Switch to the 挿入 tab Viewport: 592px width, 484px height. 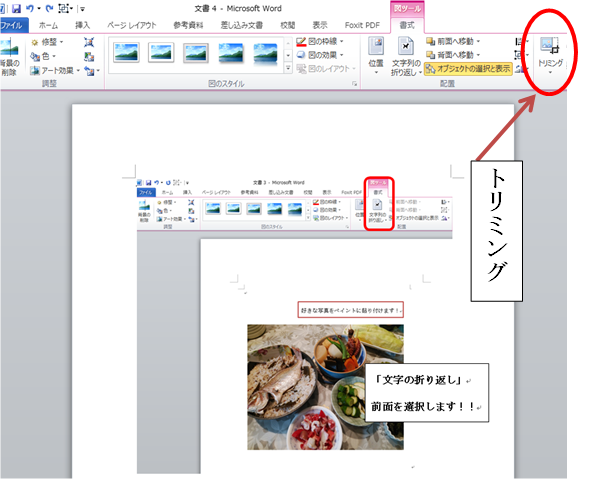click(x=82, y=25)
